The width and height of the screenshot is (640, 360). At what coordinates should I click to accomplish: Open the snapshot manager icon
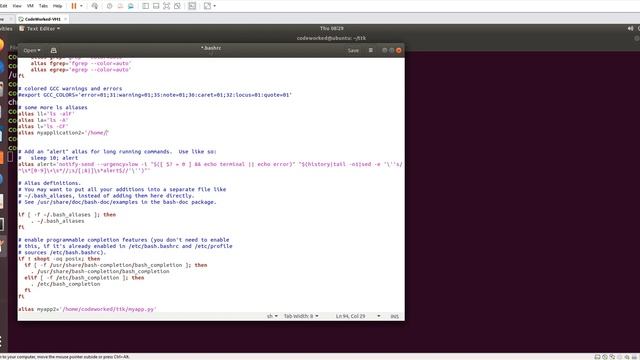(x=131, y=6)
